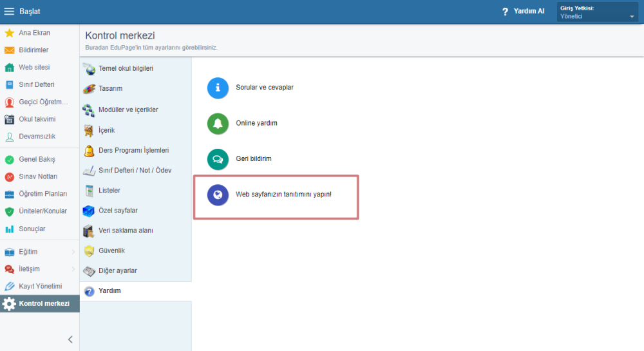This screenshot has height=351, width=644.
Task: Open İçerik settings section
Action: tap(135, 131)
